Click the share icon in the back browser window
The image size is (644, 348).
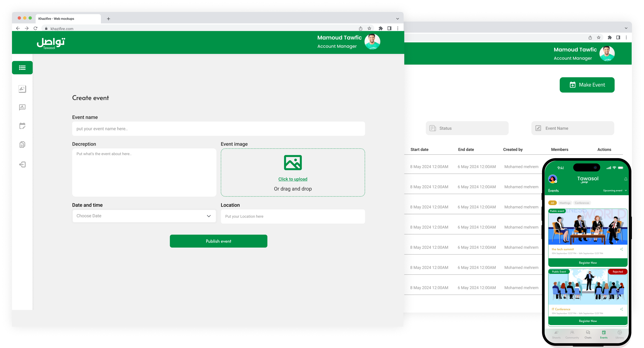(x=590, y=38)
